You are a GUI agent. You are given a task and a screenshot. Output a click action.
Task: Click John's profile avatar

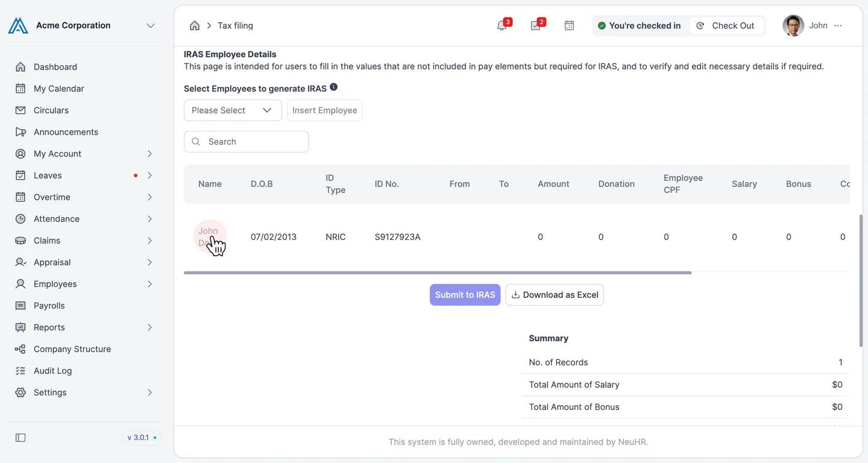pyautogui.click(x=793, y=25)
